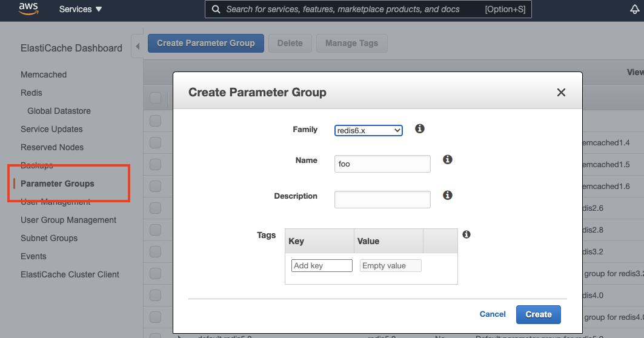Open the Services dropdown menu
644x338 pixels.
pos(80,9)
